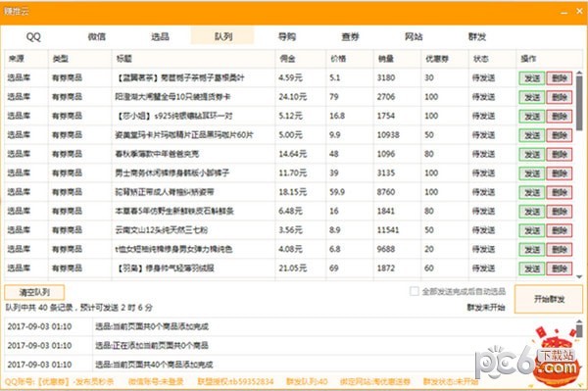Send the 4.08元 commission t-shirt item
Image resolution: width=588 pixels, height=391 pixels.
coord(532,250)
